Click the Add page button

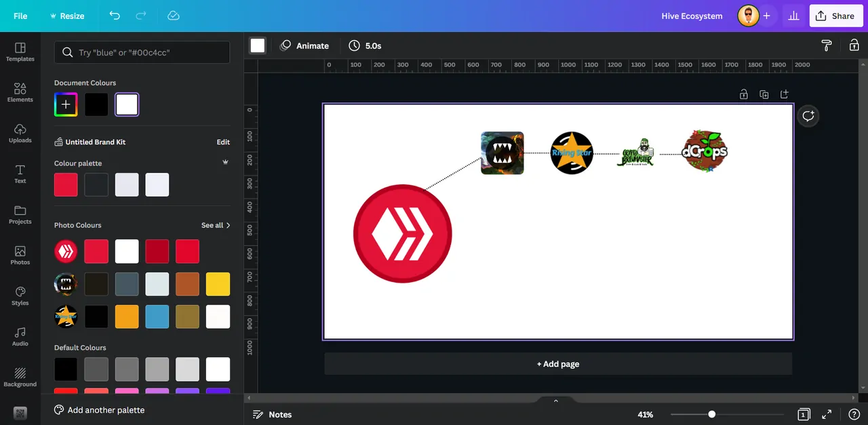(x=558, y=364)
